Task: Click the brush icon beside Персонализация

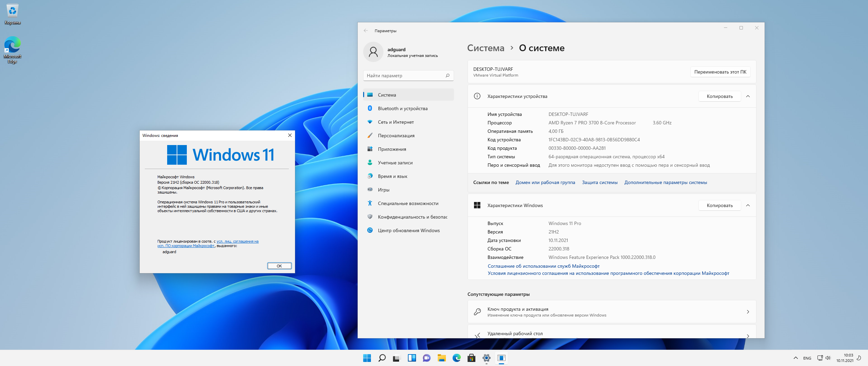Action: point(370,136)
